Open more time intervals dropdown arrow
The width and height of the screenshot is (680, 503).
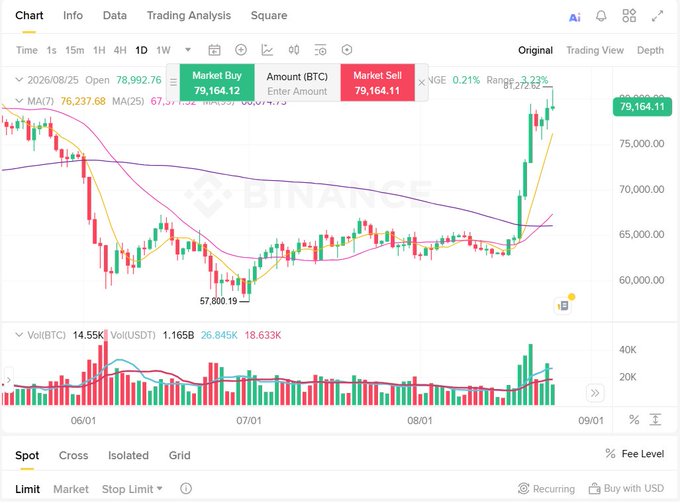point(188,49)
